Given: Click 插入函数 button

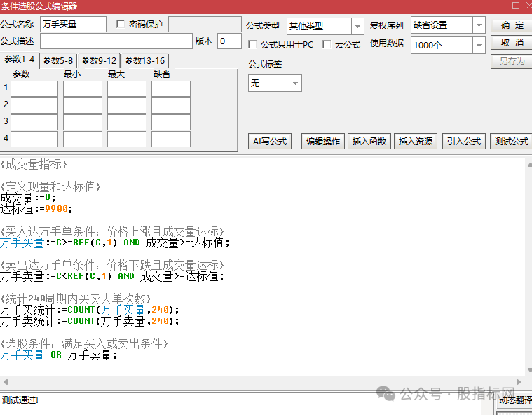Looking at the screenshot, I should tap(369, 141).
